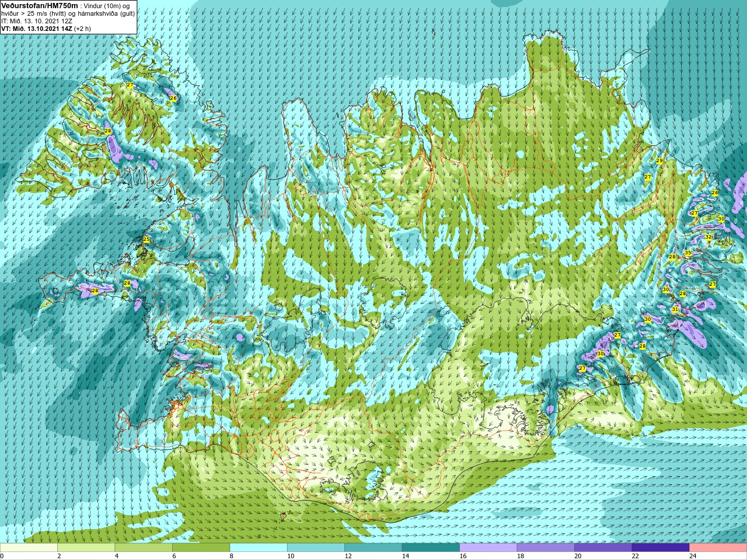Click the legend scale label "0"
This screenshot has width=747, height=560.
point(2,556)
